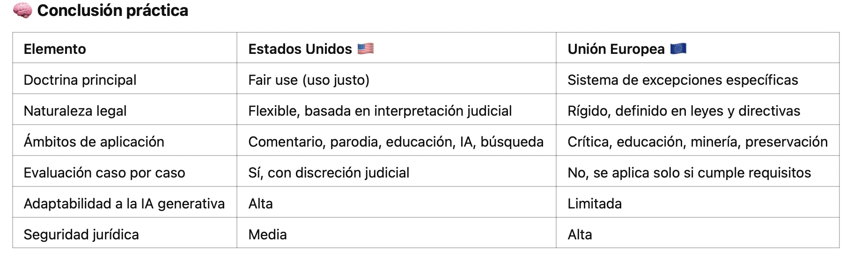Viewport: 868px width, 267px height.
Task: Select the heading text Conclusión práctica
Action: point(112,10)
